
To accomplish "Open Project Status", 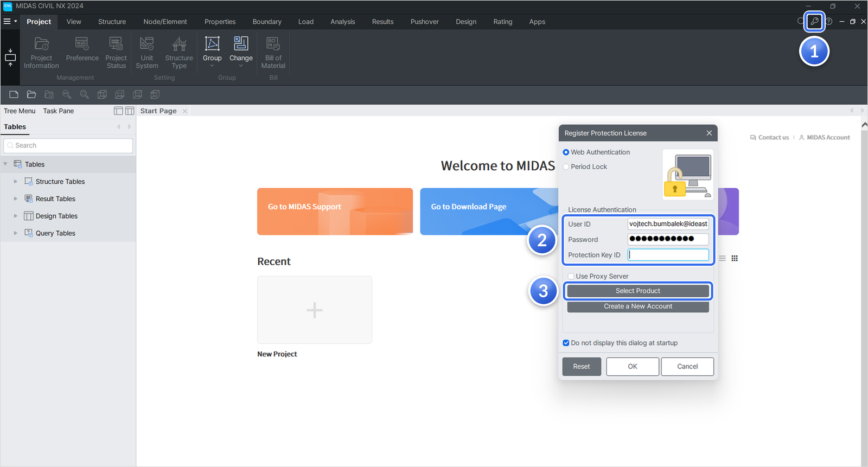I will pos(116,53).
